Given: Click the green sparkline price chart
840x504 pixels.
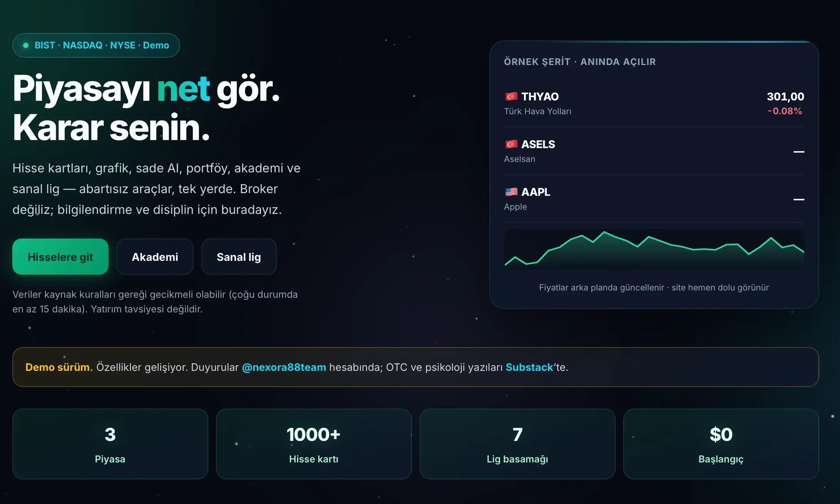Looking at the screenshot, I should (x=654, y=249).
